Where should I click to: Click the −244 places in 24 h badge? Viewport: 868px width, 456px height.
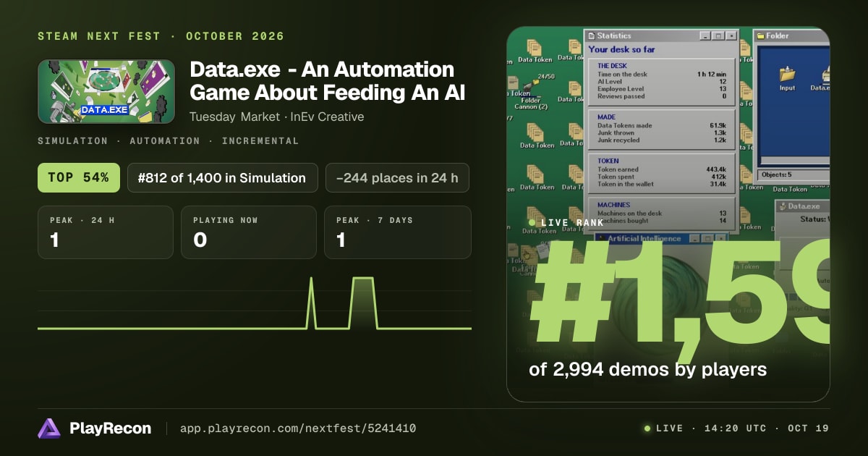[x=397, y=177]
